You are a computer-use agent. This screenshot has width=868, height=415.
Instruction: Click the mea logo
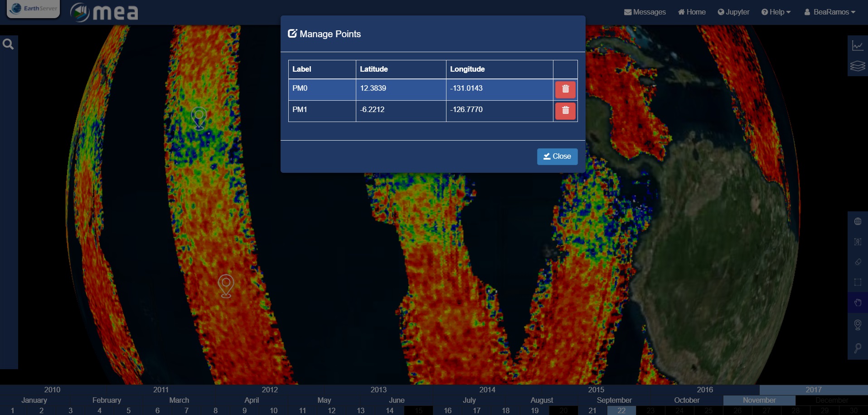click(x=104, y=12)
